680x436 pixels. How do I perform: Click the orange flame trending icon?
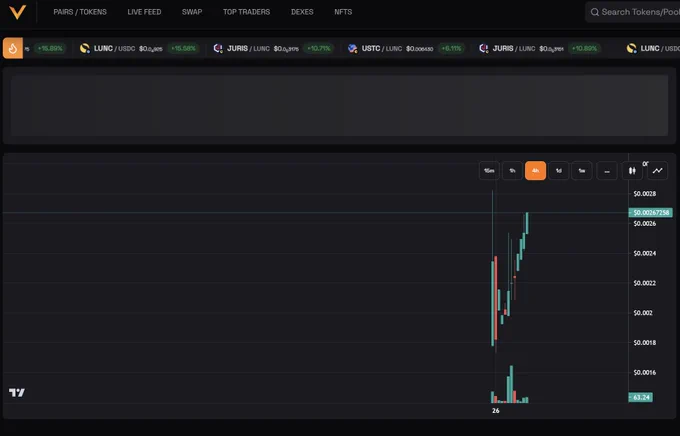[13, 48]
